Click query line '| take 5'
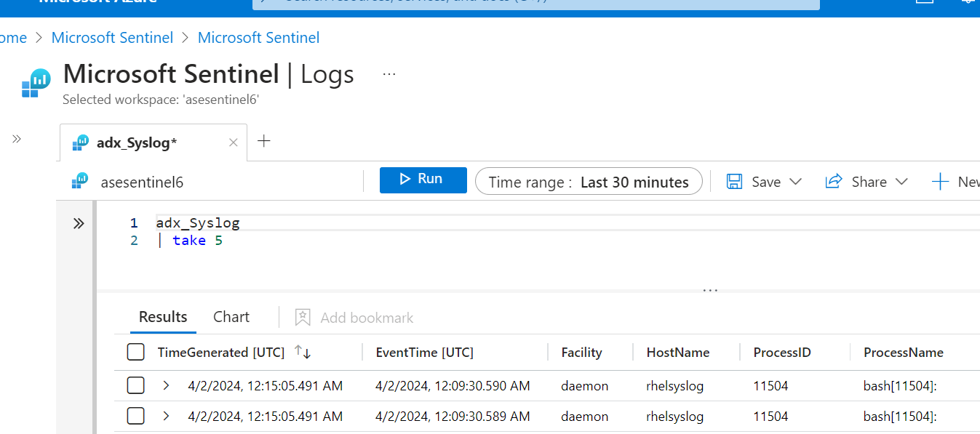The width and height of the screenshot is (980, 434). click(190, 241)
